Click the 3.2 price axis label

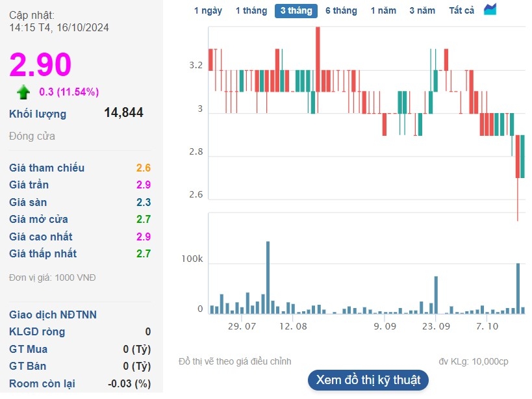[196, 65]
